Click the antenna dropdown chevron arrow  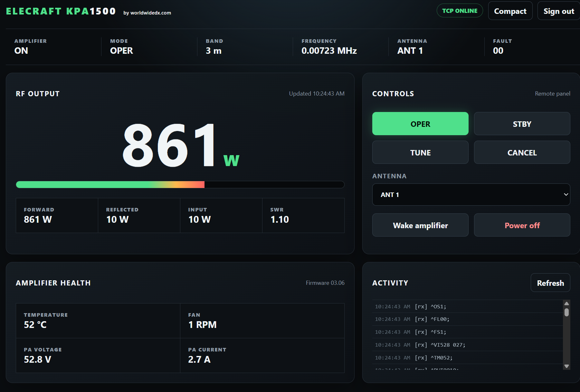[566, 194]
